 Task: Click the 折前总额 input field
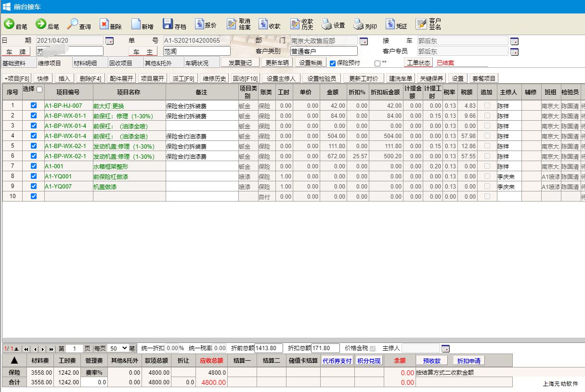coord(269,348)
